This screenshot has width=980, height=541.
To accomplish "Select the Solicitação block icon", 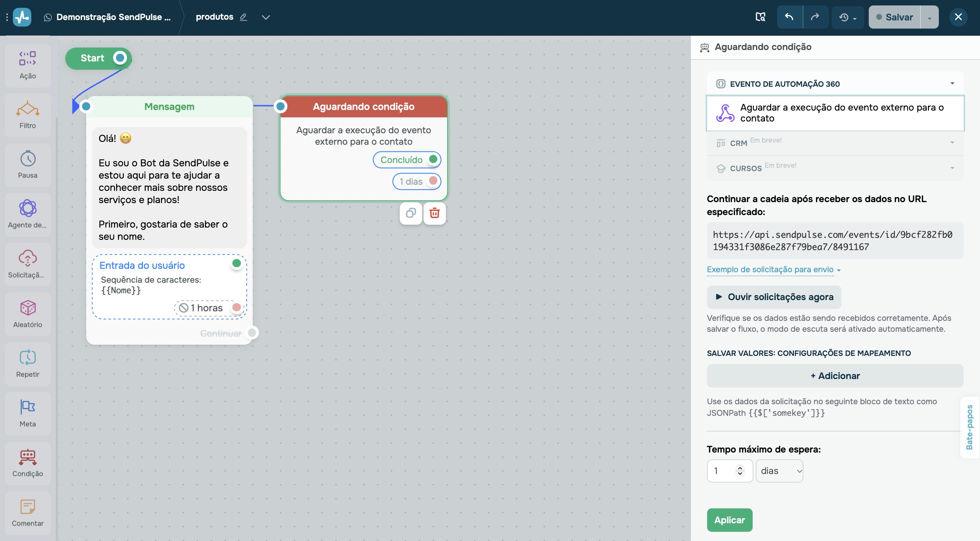I will click(x=28, y=258).
